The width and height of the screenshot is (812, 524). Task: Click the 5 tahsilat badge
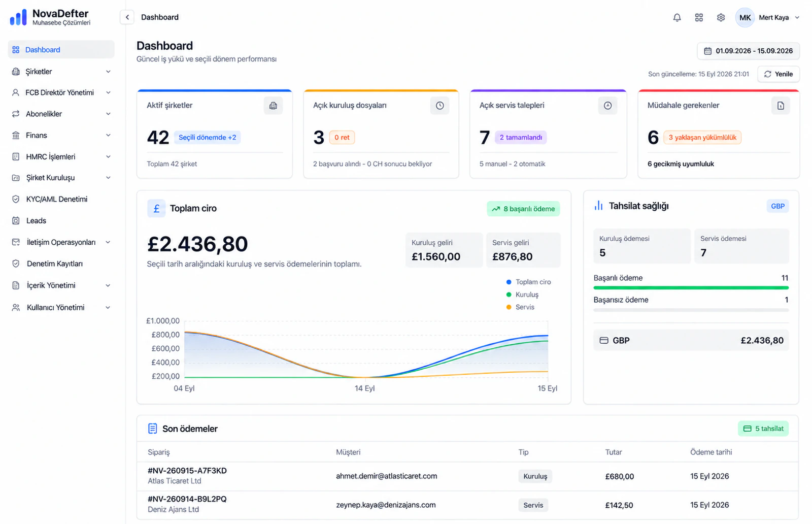click(763, 429)
